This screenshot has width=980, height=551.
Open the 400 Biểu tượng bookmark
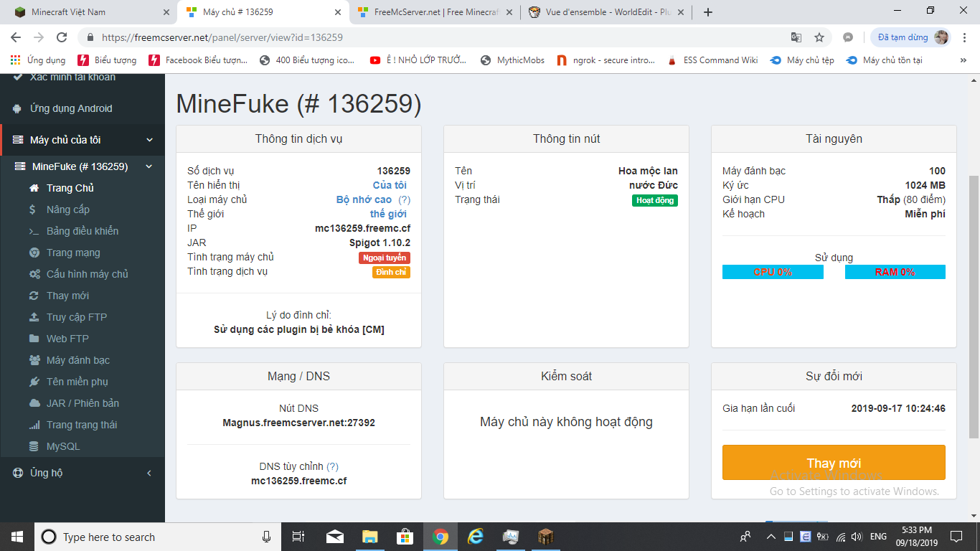307,60
